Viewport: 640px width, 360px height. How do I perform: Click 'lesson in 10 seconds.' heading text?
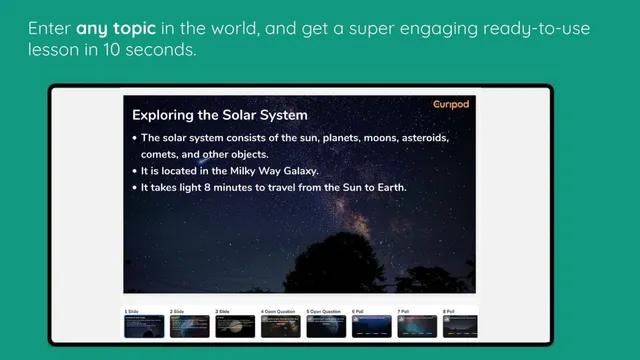pos(112,50)
